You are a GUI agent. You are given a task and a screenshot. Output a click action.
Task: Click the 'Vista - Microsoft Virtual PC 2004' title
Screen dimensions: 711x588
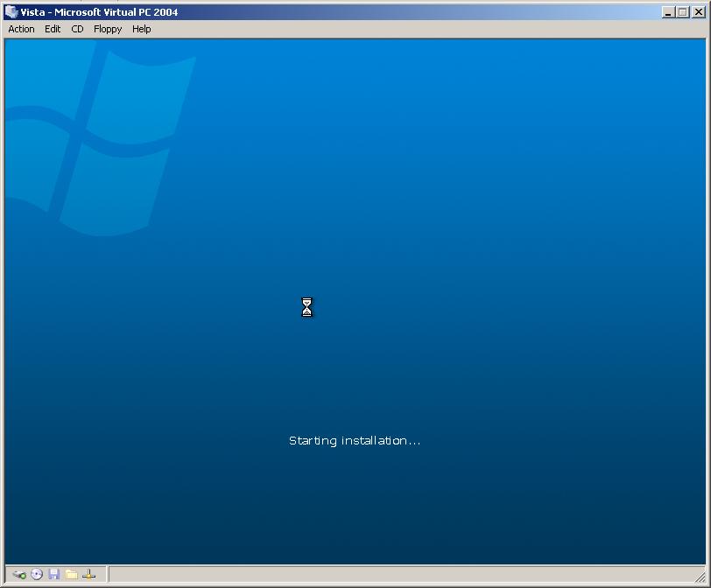[99, 12]
